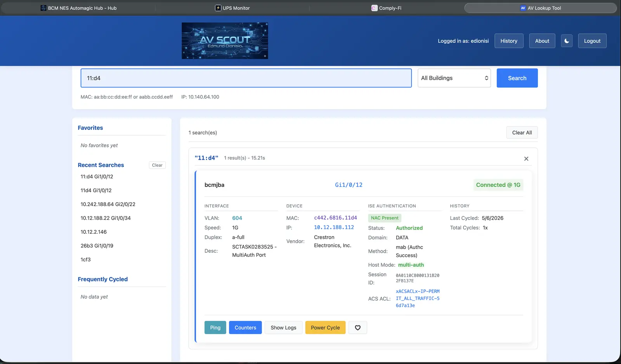Click the multi-auth host mode value
Screen dimensions: 621x364
click(x=411, y=265)
